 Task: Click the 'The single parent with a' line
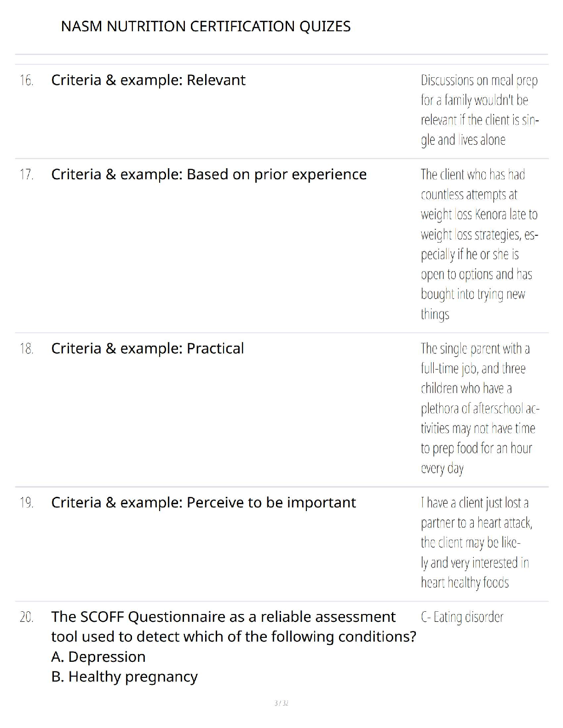point(475,349)
